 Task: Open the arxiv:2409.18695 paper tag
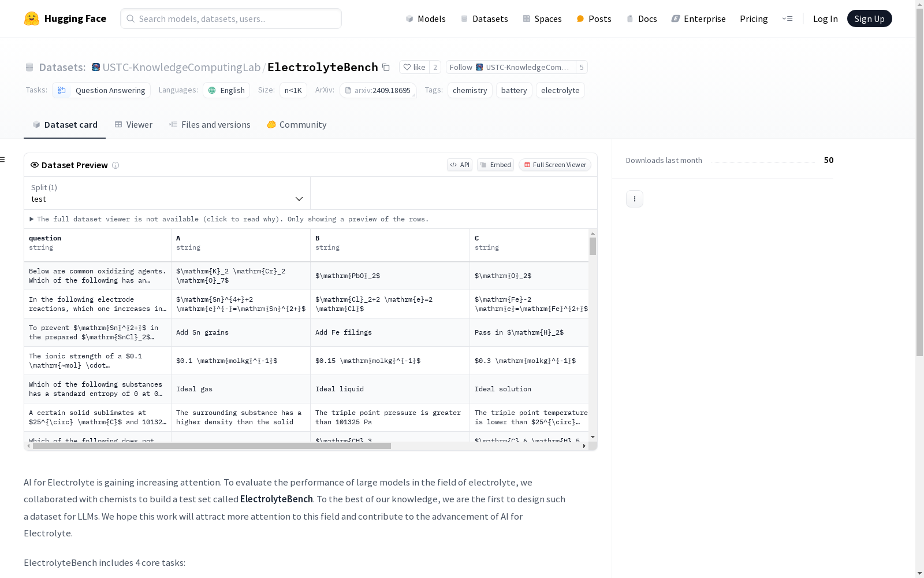point(378,90)
